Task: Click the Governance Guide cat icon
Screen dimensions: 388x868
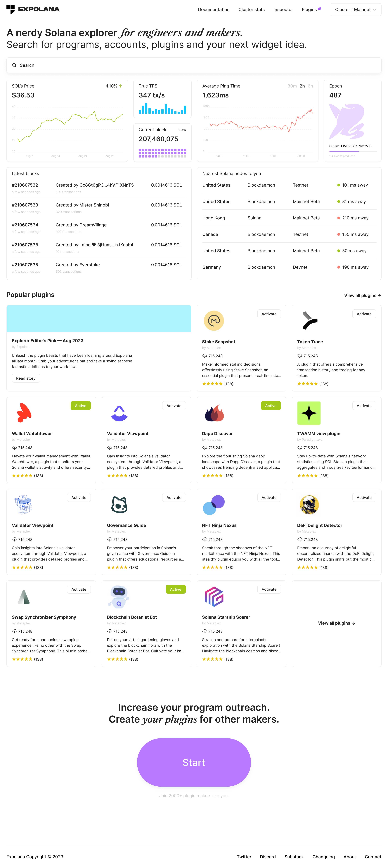Action: 119,504
